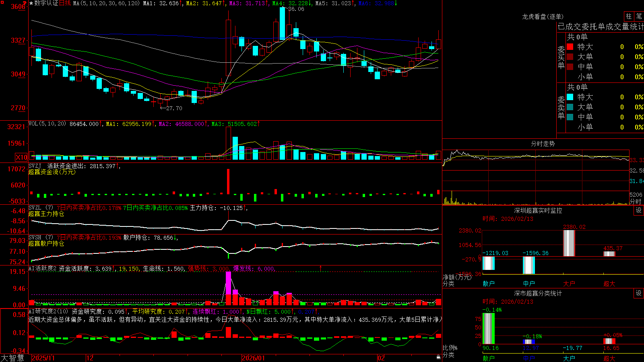This screenshot has width=644, height=362.
Task: Switch to 笔 tick view in 龙虎看盘
Action: (639, 16)
